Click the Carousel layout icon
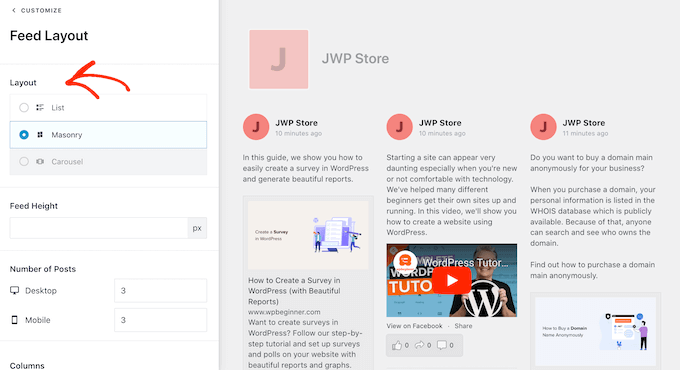This screenshot has height=370, width=680. 40,162
